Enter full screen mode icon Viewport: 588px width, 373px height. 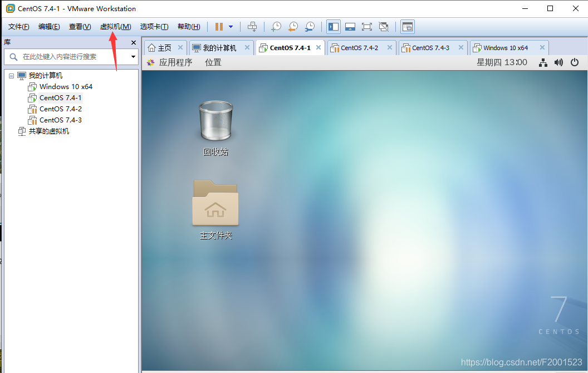[367, 27]
